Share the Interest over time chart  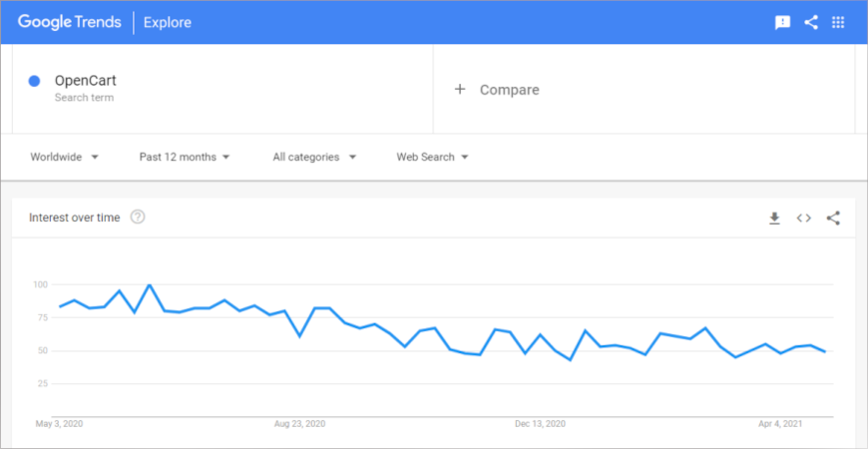coord(833,218)
